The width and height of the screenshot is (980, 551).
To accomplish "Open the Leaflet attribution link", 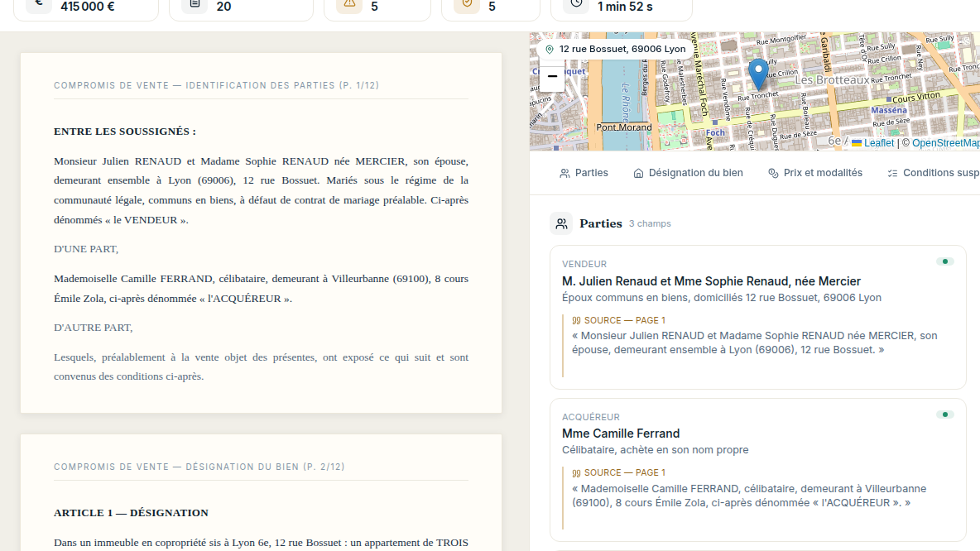I will pyautogui.click(x=873, y=143).
